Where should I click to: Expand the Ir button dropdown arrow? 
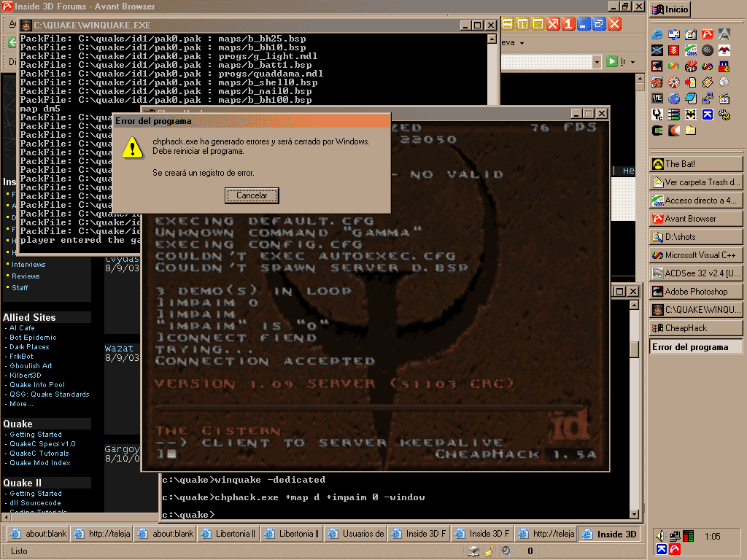632,62
